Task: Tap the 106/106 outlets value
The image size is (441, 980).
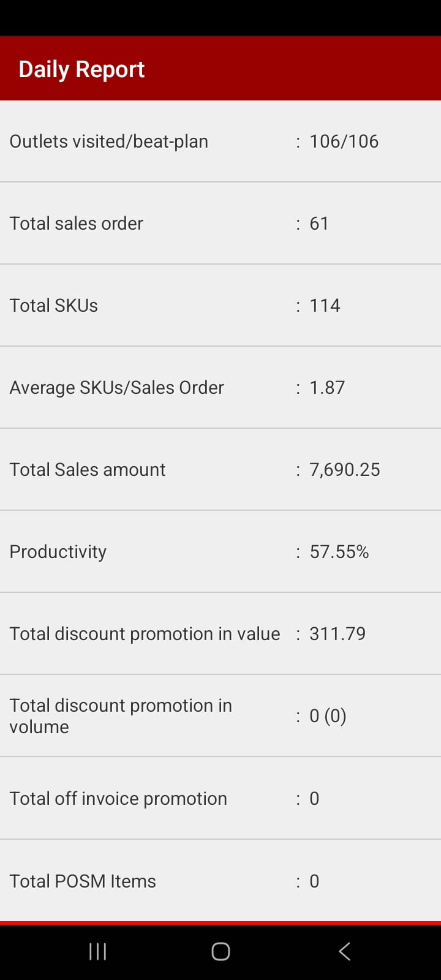Action: (344, 141)
